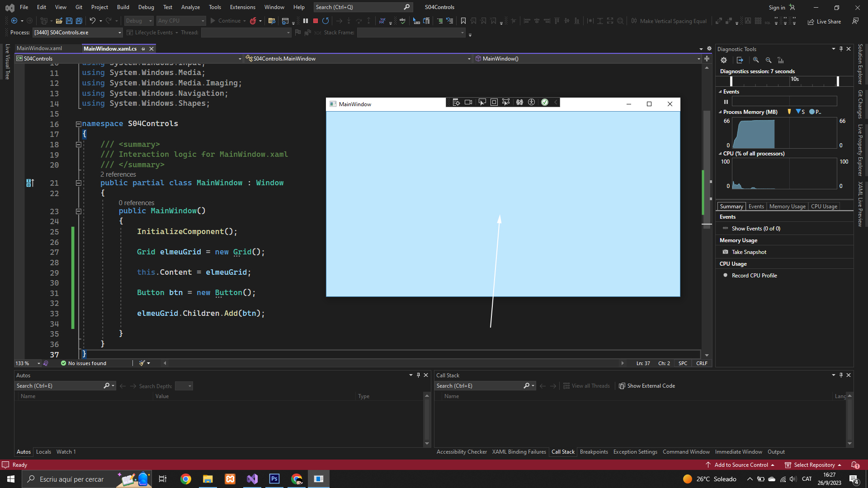Click Show External Code button

pyautogui.click(x=647, y=386)
